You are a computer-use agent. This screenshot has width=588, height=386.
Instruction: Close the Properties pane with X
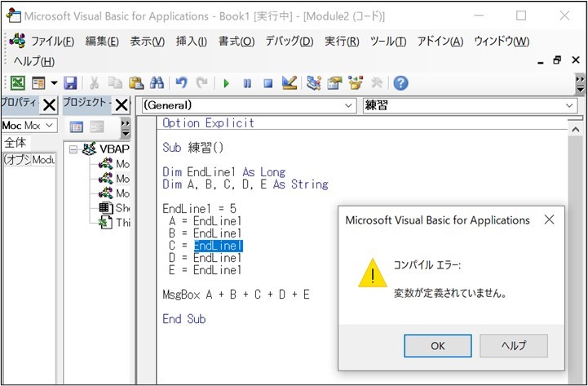tap(49, 105)
